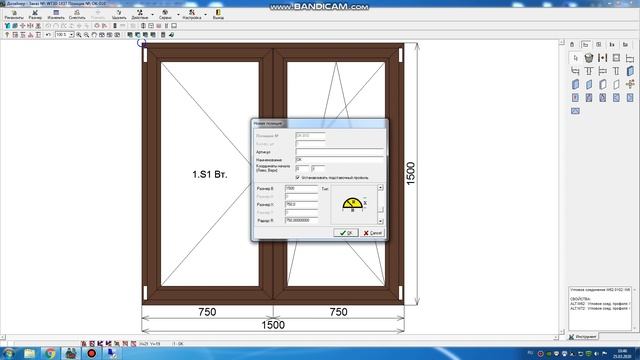Image resolution: width=640 pixels, height=360 pixels.
Task: Click the Радиус R input field
Action: pos(301,220)
